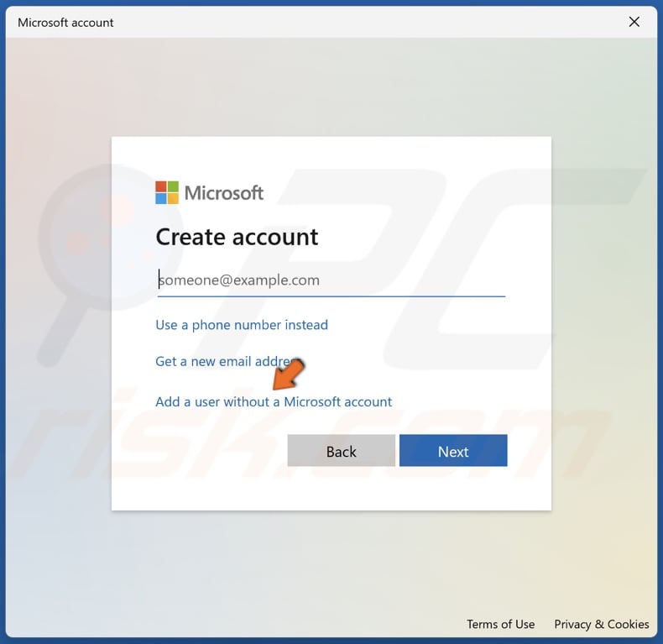The width and height of the screenshot is (663, 644).
Task: Click the 'Microsoft account' window title
Action: pos(65,23)
